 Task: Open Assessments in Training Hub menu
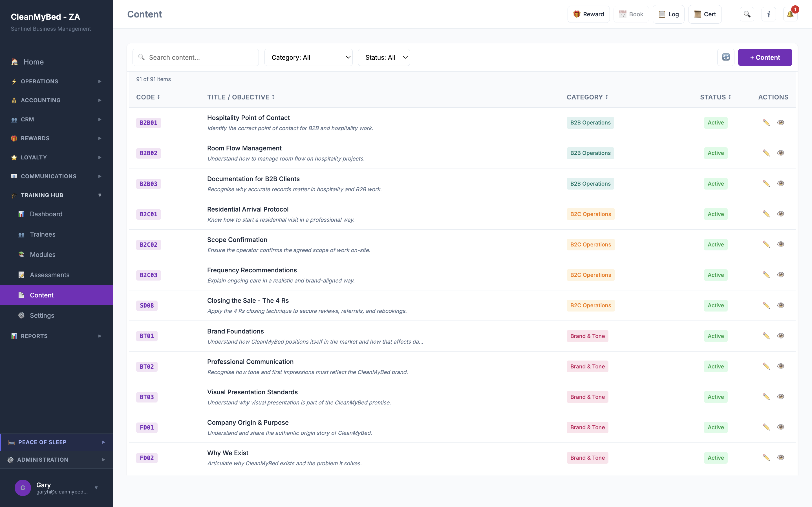[49, 275]
